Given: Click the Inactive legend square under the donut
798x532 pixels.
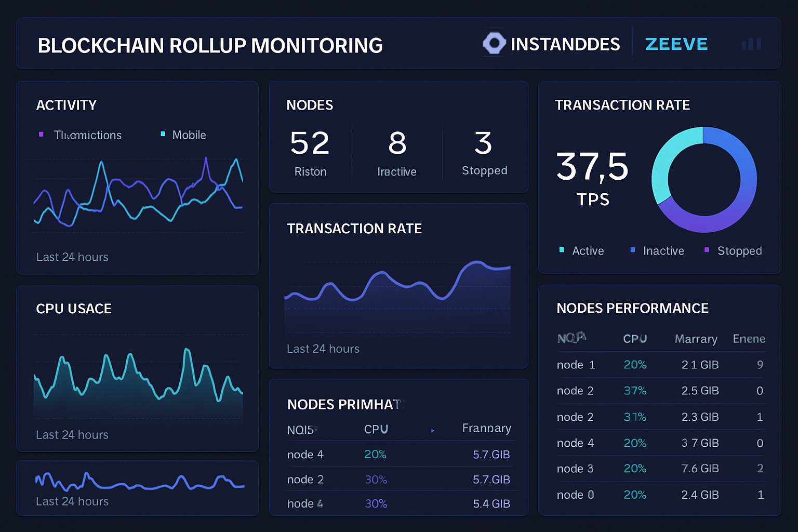Looking at the screenshot, I should click(633, 250).
